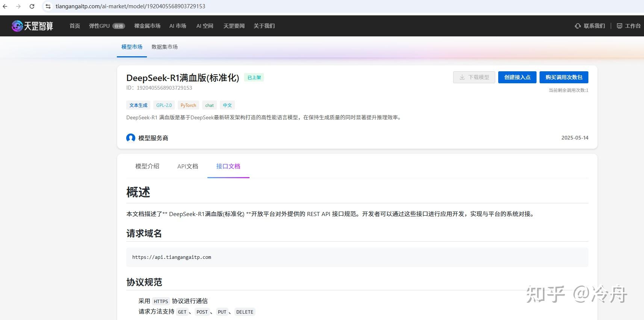Select the 接口文档 tab
This screenshot has height=320, width=644.
(x=228, y=166)
